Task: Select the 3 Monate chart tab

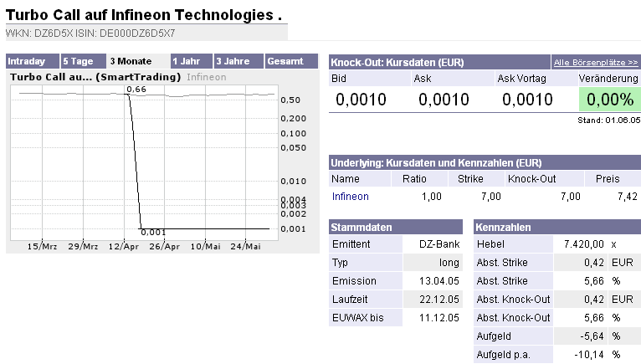Action: pyautogui.click(x=138, y=61)
